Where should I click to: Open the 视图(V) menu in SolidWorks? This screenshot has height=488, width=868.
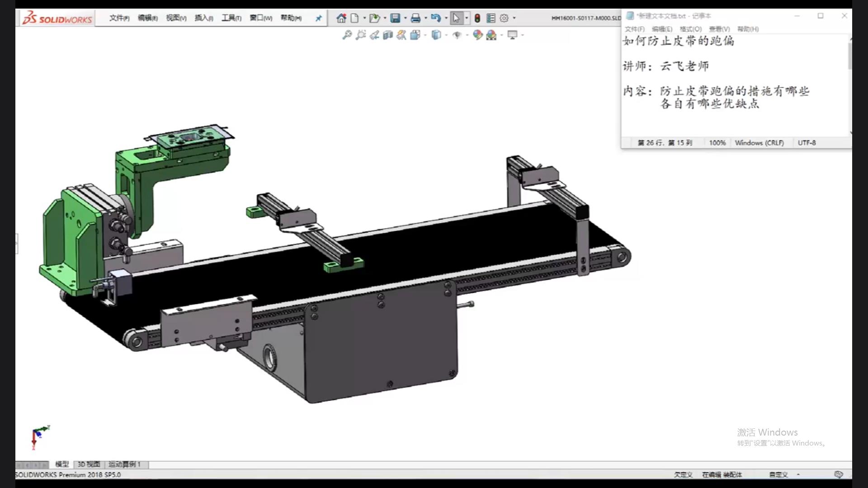pos(176,18)
